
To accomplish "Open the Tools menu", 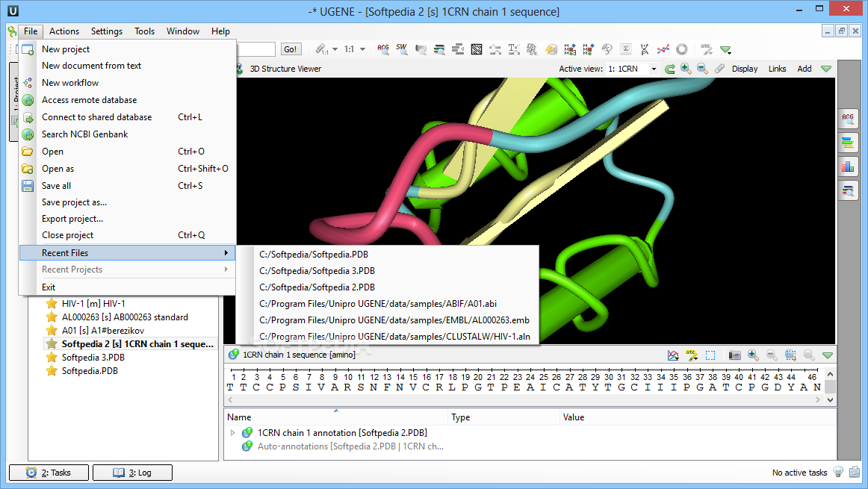I will [144, 31].
